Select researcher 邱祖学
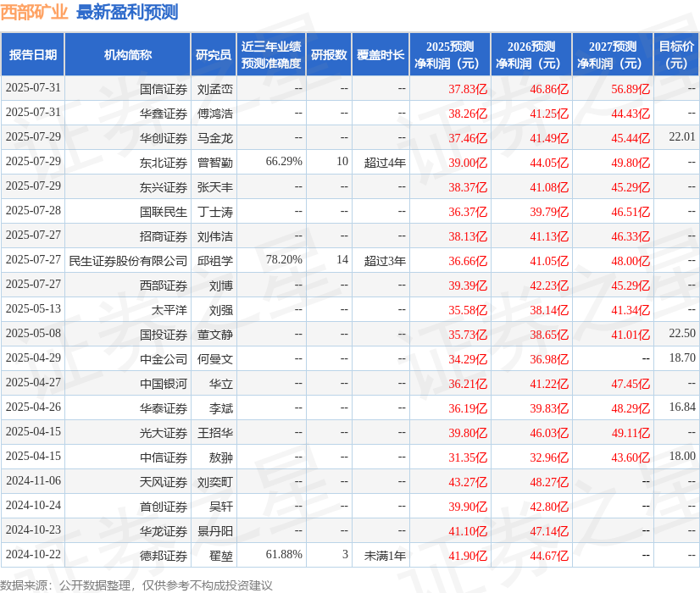The image size is (700, 593). point(215,261)
